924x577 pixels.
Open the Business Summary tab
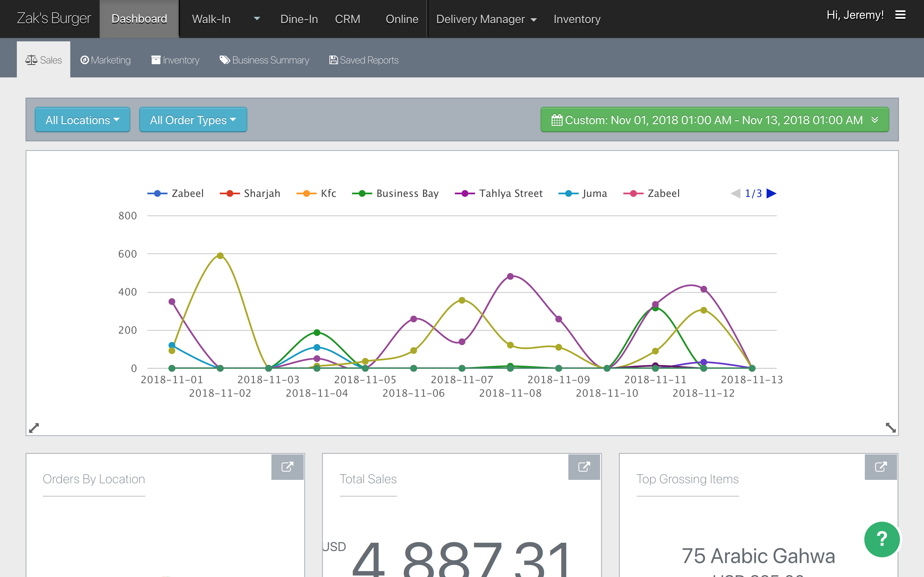264,60
